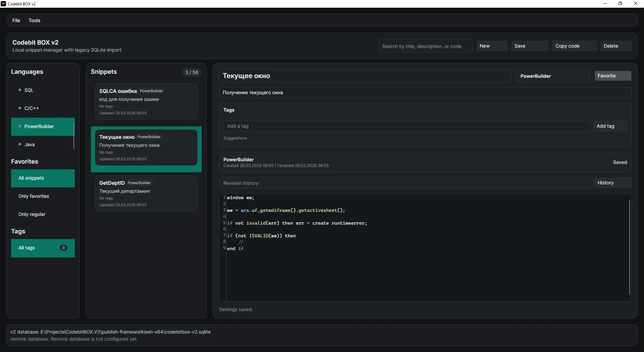This screenshot has width=644, height=352.
Task: Click the Add a tag field
Action: pos(406,126)
